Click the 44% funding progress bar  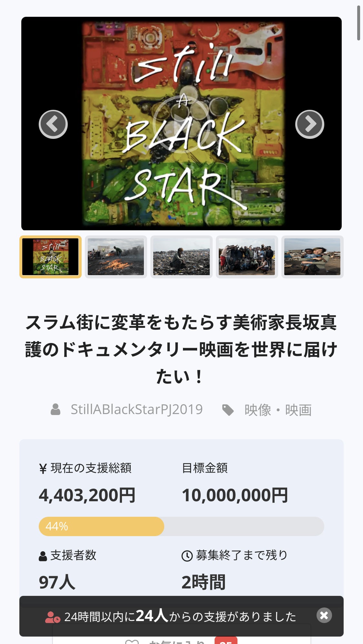(x=181, y=526)
